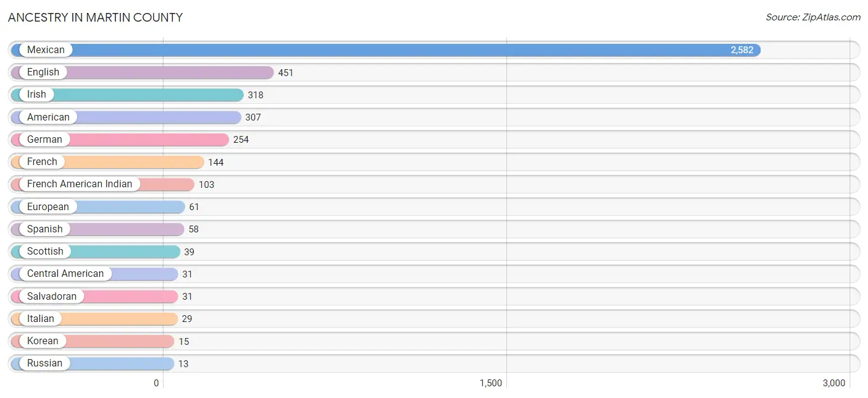
Task: Click the Source: ZipAtlas.com credit
Action: [x=813, y=17]
